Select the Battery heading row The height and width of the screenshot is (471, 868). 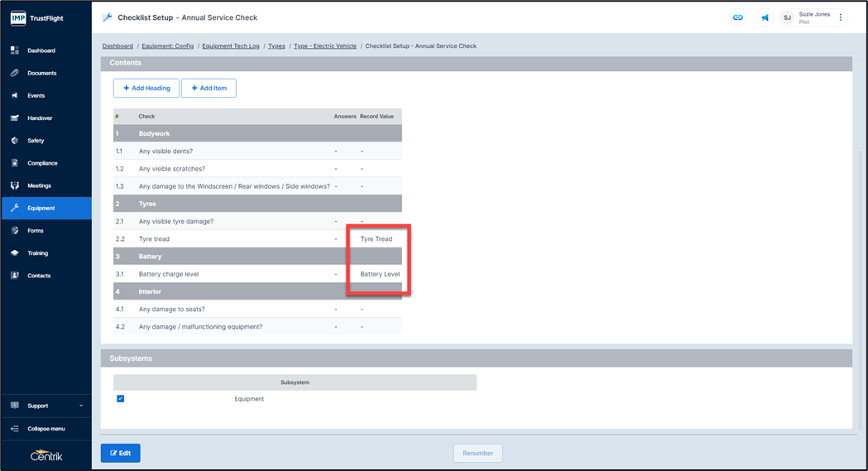(x=257, y=257)
